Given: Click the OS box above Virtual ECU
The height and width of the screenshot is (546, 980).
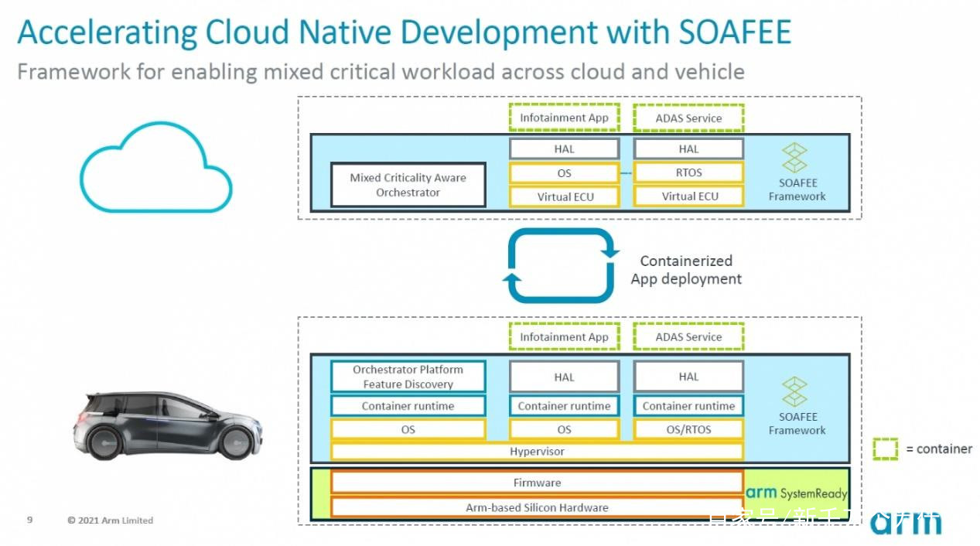Looking at the screenshot, I should pyautogui.click(x=564, y=172).
